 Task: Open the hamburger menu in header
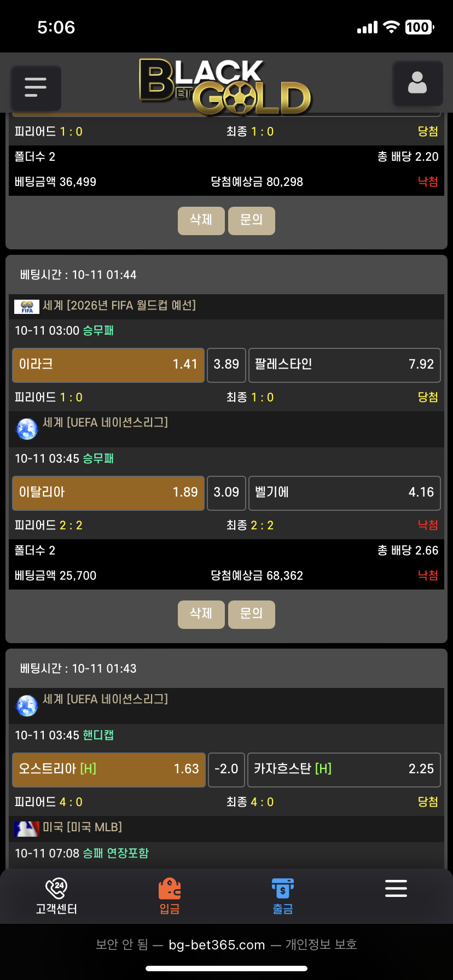tap(36, 87)
